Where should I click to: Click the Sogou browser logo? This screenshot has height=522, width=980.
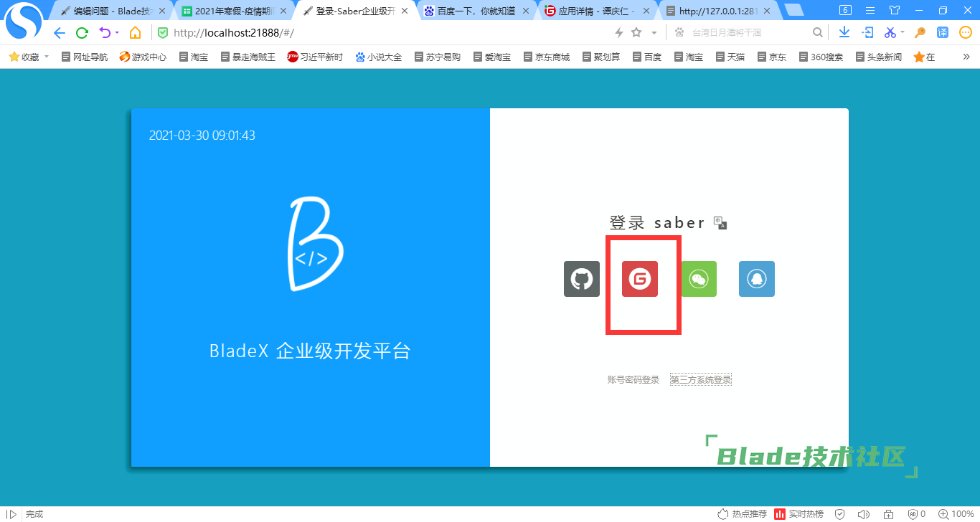point(24,22)
